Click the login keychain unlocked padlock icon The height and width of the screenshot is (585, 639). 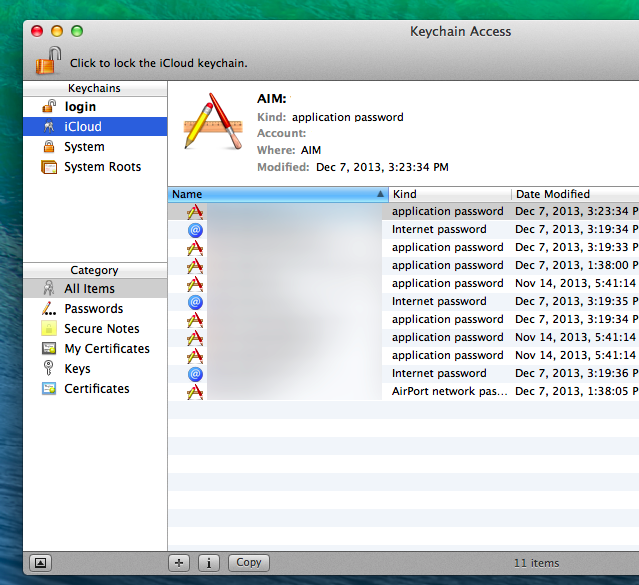coord(49,106)
